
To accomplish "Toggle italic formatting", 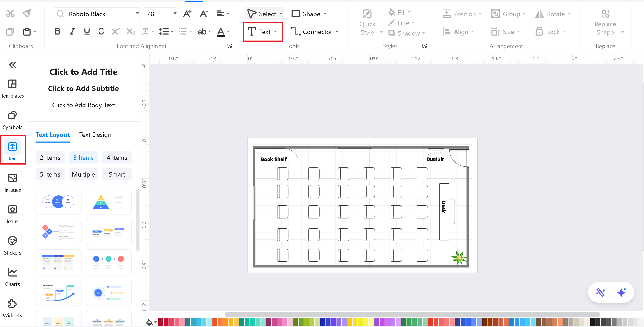I will coord(72,32).
